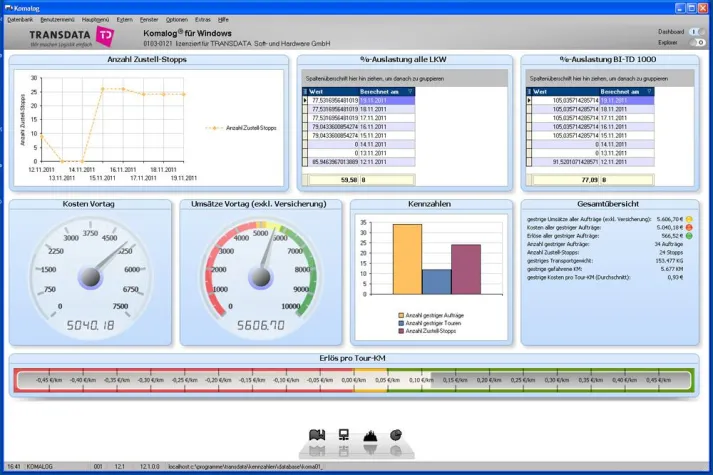Viewport: 713px width, 475px height.
Task: Click yellow status light beside gestrige Umsätze
Action: click(x=689, y=219)
